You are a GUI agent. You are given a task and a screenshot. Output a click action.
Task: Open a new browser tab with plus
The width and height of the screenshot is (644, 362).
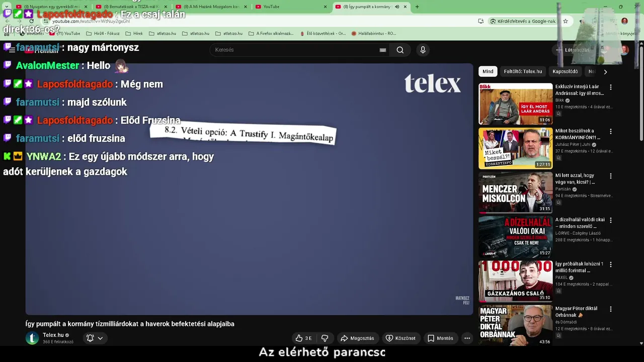click(x=417, y=7)
